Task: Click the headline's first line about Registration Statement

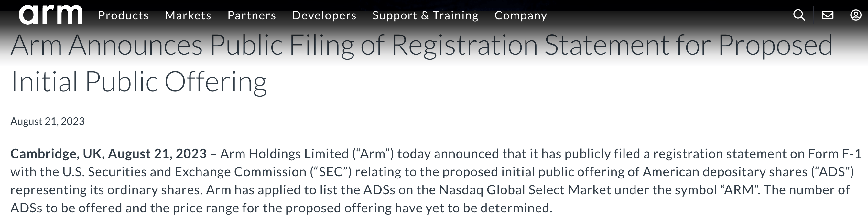Action: tap(421, 46)
